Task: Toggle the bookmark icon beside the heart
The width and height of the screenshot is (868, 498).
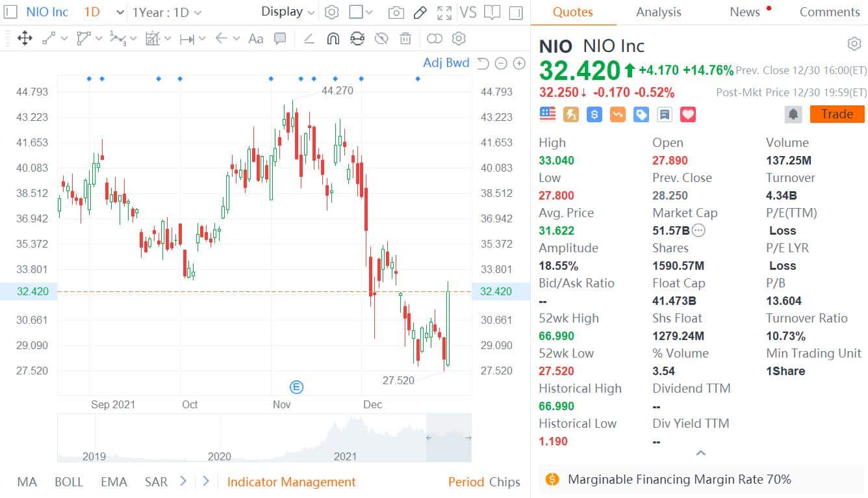Action: click(665, 114)
